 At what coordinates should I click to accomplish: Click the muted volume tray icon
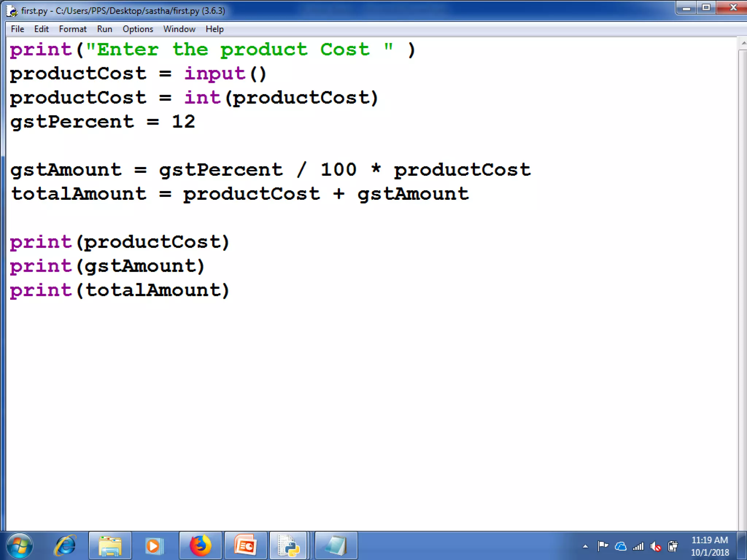tap(655, 546)
